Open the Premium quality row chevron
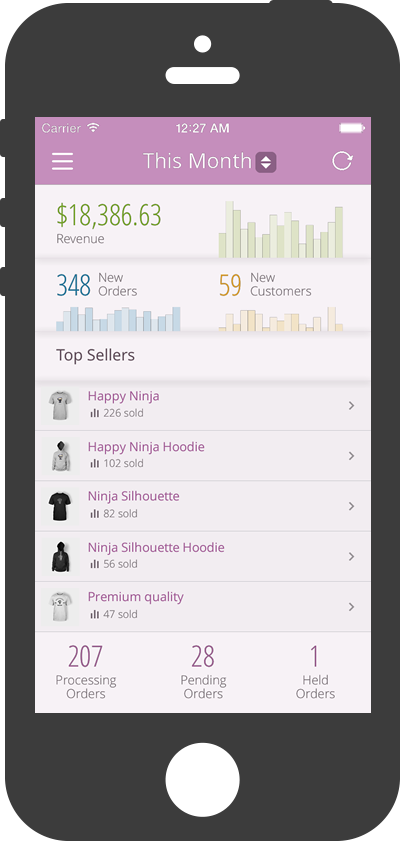400x841 pixels. (352, 607)
